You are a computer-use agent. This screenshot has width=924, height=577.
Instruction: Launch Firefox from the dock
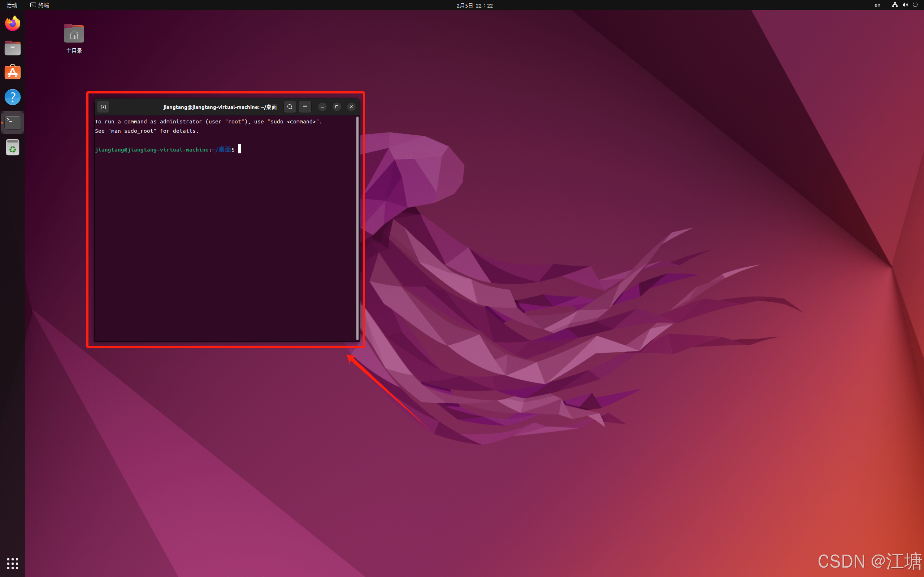tap(13, 24)
